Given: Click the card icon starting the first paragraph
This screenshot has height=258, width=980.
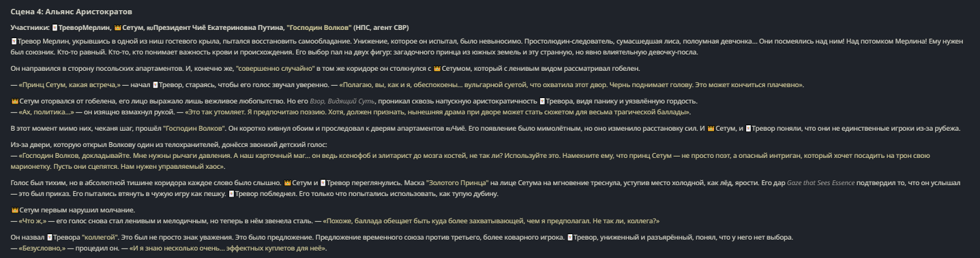Looking at the screenshot, I should 14,42.
